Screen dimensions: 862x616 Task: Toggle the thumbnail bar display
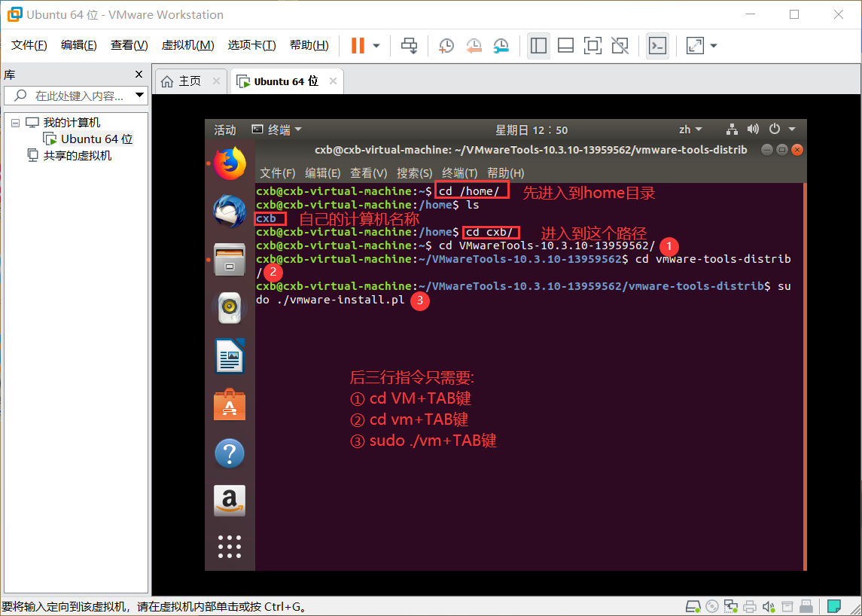565,46
